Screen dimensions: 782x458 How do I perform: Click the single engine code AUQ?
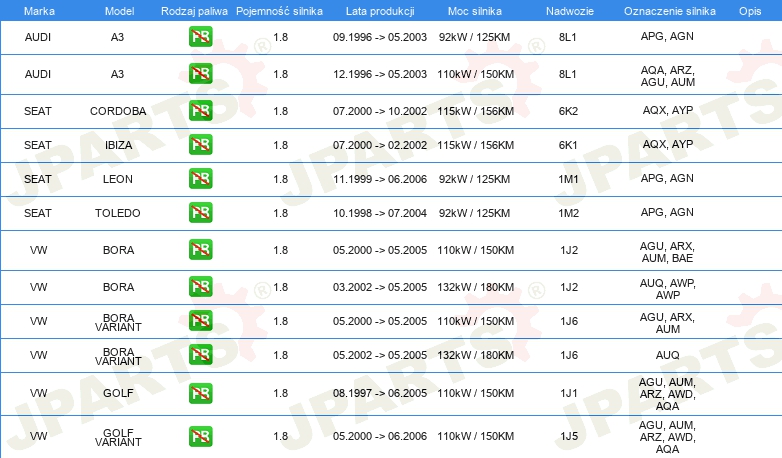tap(667, 355)
